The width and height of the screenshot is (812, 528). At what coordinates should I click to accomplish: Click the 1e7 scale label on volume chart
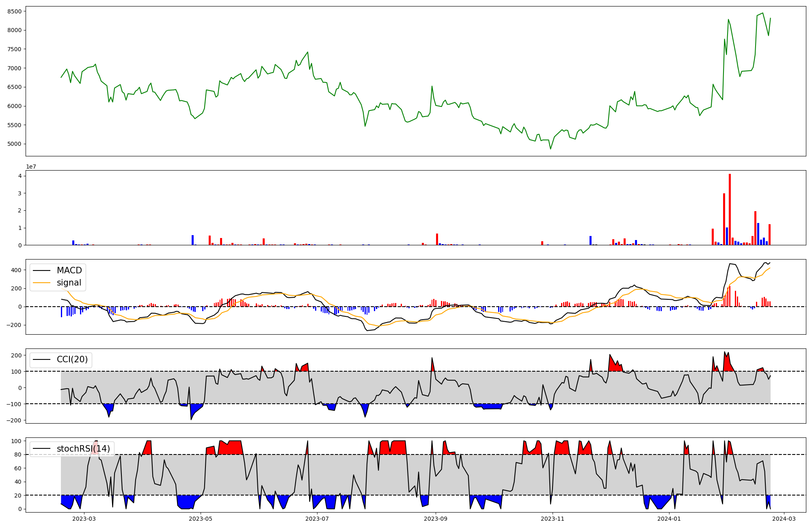click(31, 167)
